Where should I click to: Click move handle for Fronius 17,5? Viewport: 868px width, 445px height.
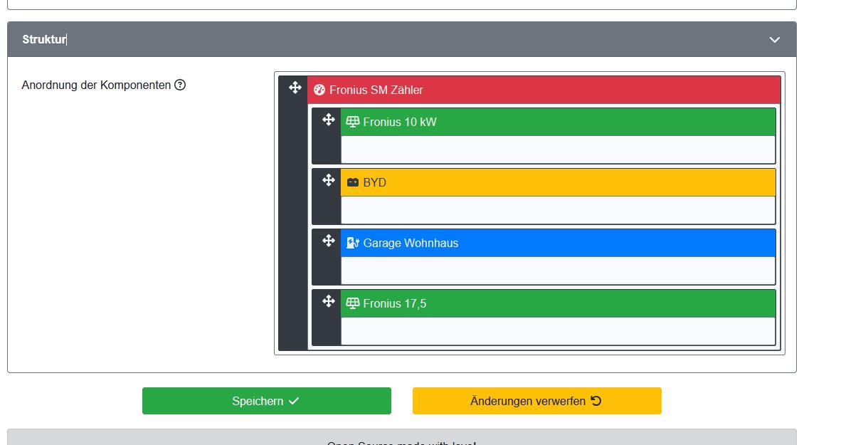pyautogui.click(x=329, y=301)
